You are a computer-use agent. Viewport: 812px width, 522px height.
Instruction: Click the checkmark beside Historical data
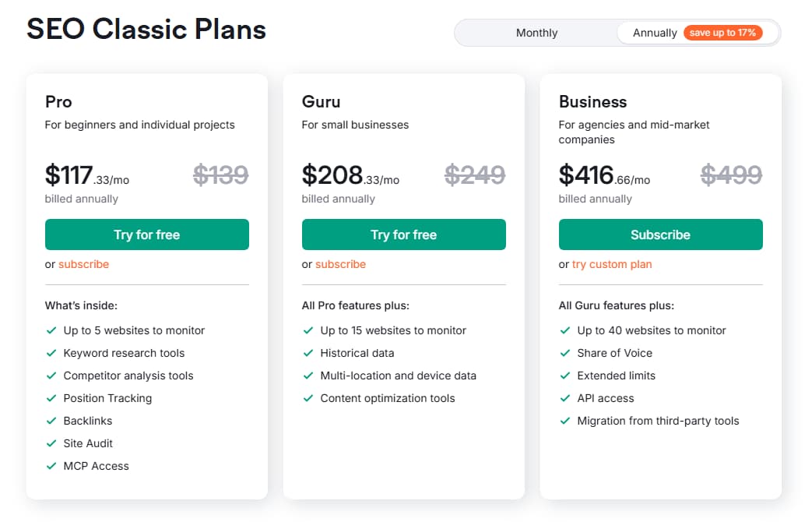[308, 353]
